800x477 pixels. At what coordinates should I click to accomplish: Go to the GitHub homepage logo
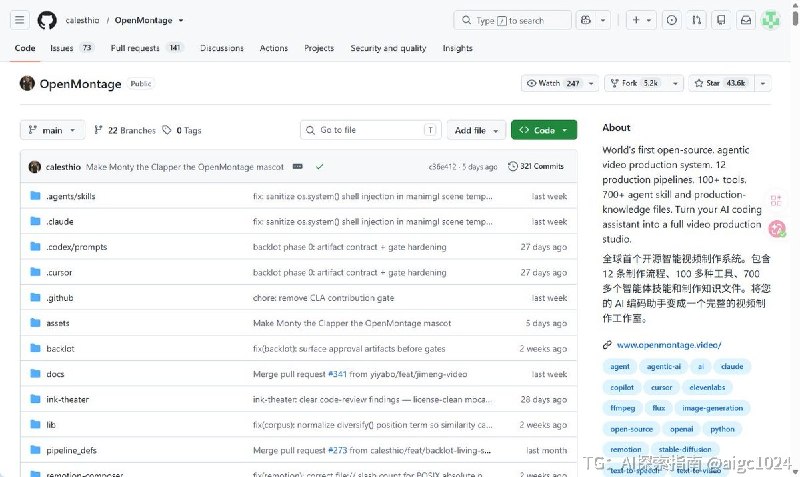47,20
